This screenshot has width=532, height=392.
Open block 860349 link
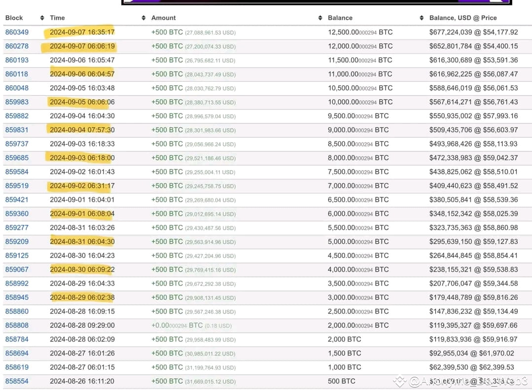click(17, 32)
